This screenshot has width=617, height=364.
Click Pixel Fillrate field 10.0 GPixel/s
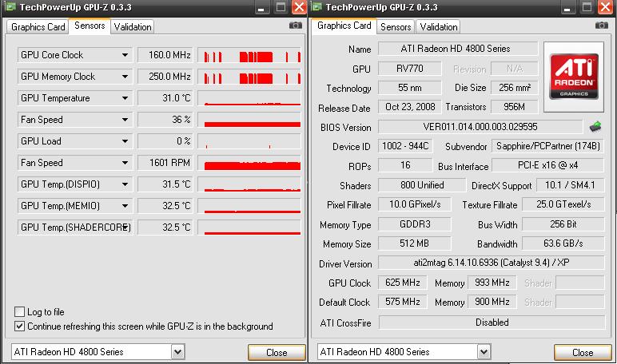pos(414,204)
